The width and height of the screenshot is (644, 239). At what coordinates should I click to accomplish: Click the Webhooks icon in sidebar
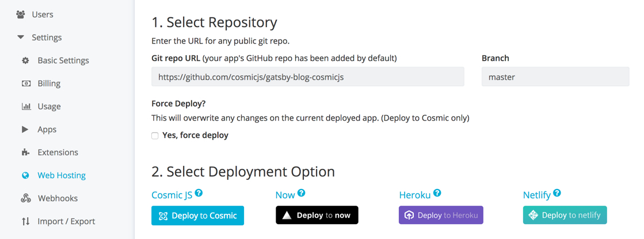click(26, 198)
